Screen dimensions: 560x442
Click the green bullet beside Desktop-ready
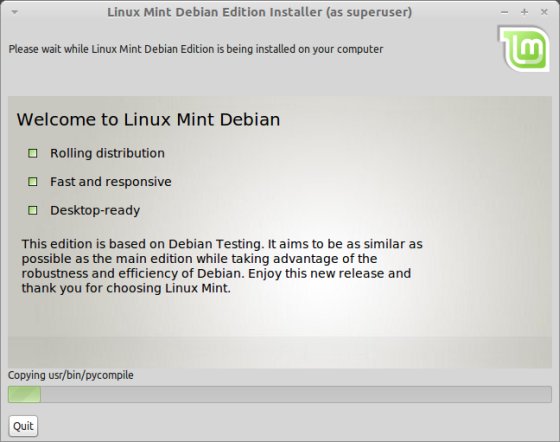[x=32, y=210]
